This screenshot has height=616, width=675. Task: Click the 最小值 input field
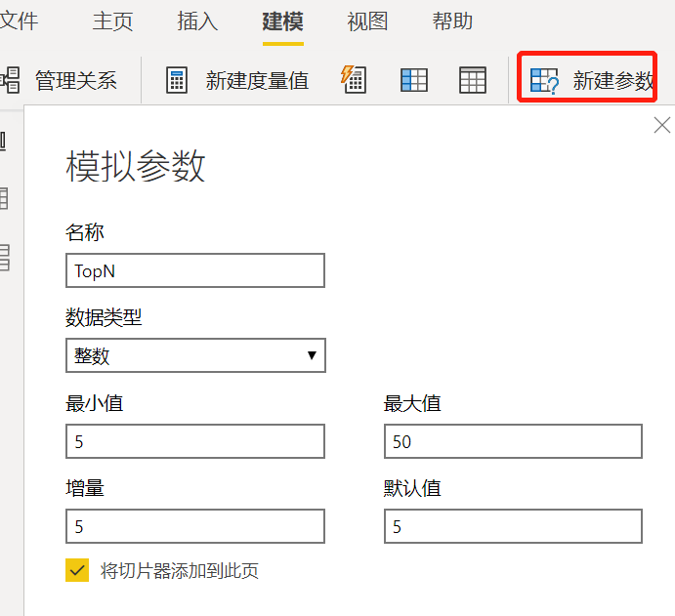tap(195, 441)
